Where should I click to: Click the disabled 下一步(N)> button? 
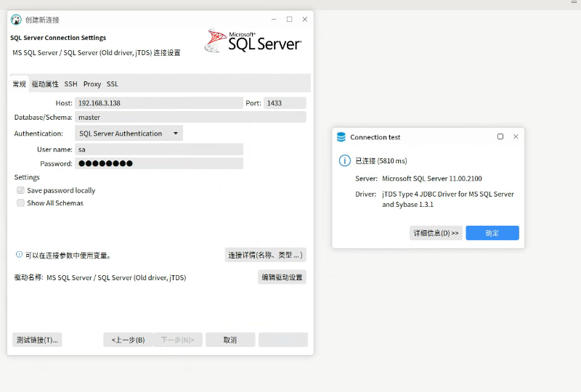[178, 340]
